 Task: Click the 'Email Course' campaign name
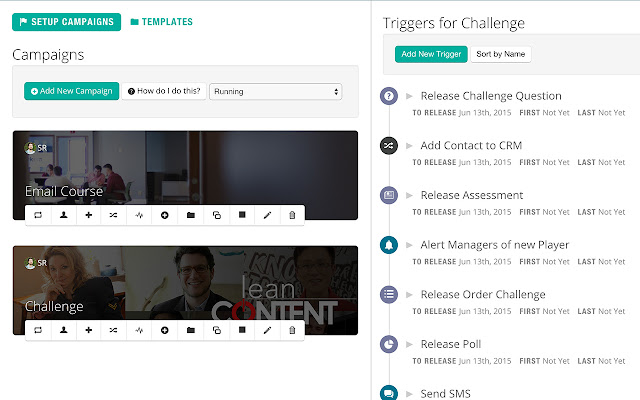point(64,191)
